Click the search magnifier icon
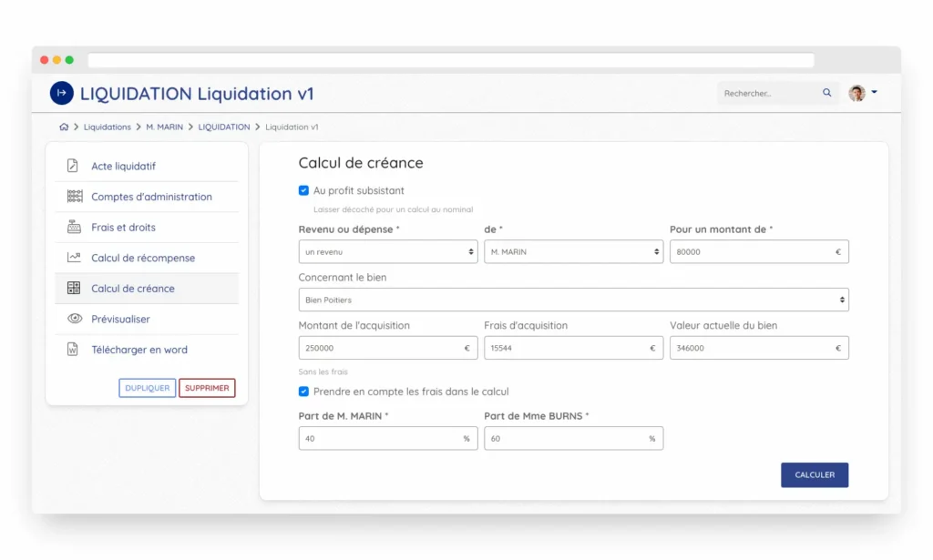Screen dimensions: 933x560 pos(827,93)
